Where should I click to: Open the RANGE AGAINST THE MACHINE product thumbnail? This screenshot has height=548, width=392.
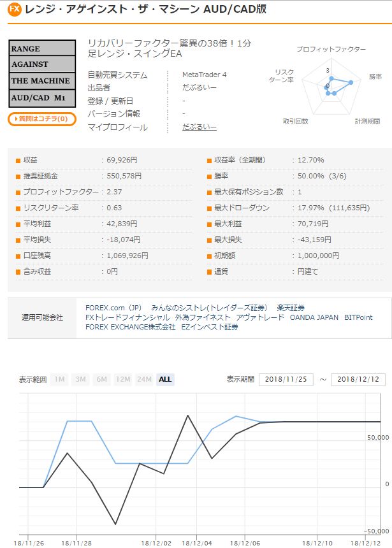pos(42,73)
